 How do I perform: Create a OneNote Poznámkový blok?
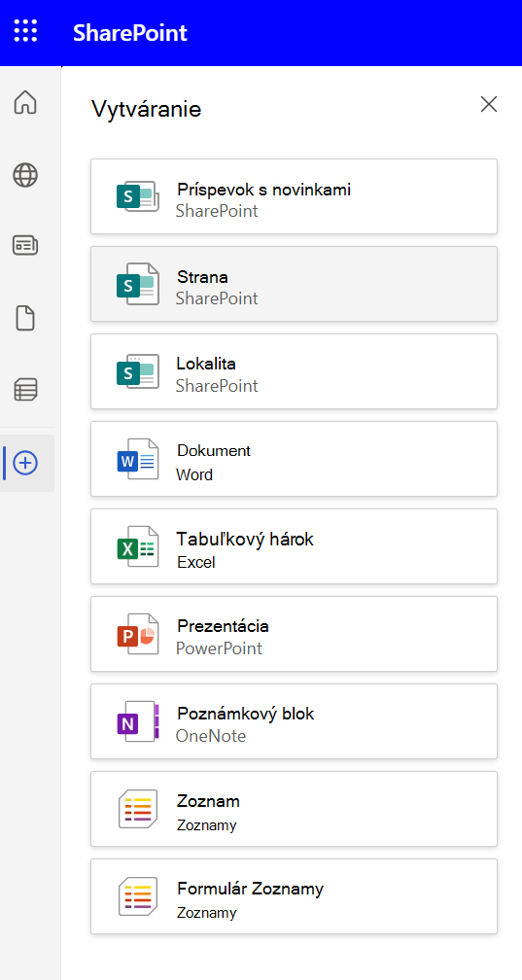[x=294, y=721]
